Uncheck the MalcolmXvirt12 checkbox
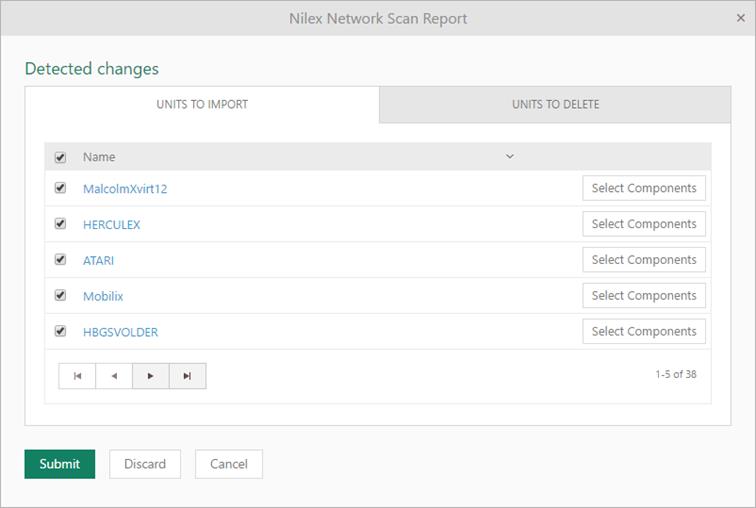 (60, 188)
